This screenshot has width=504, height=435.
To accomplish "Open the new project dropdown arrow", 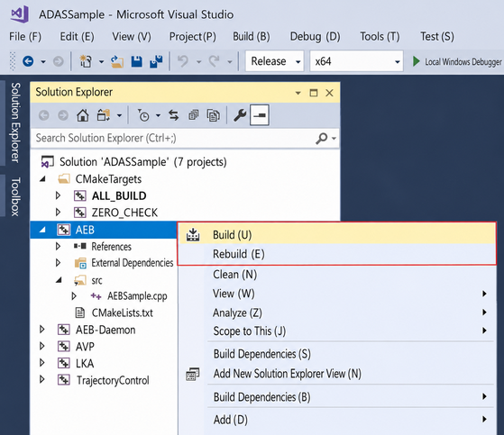I will (x=101, y=61).
